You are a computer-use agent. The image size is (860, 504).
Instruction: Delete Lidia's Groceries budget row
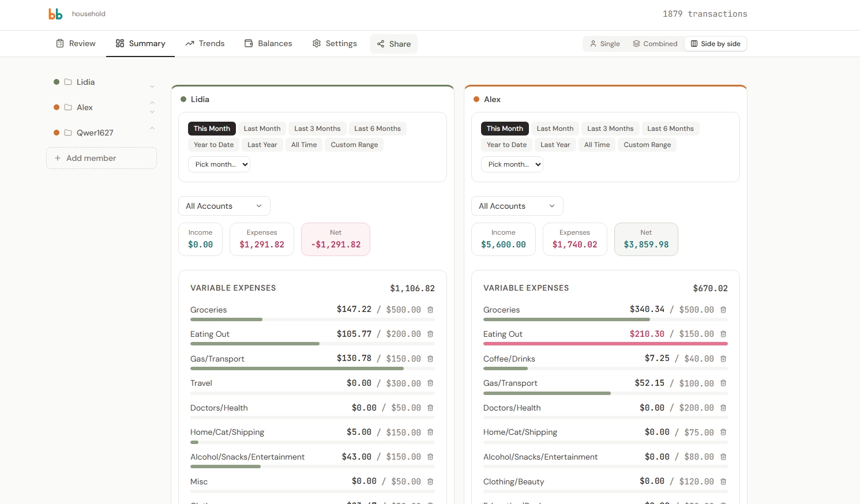[430, 310]
